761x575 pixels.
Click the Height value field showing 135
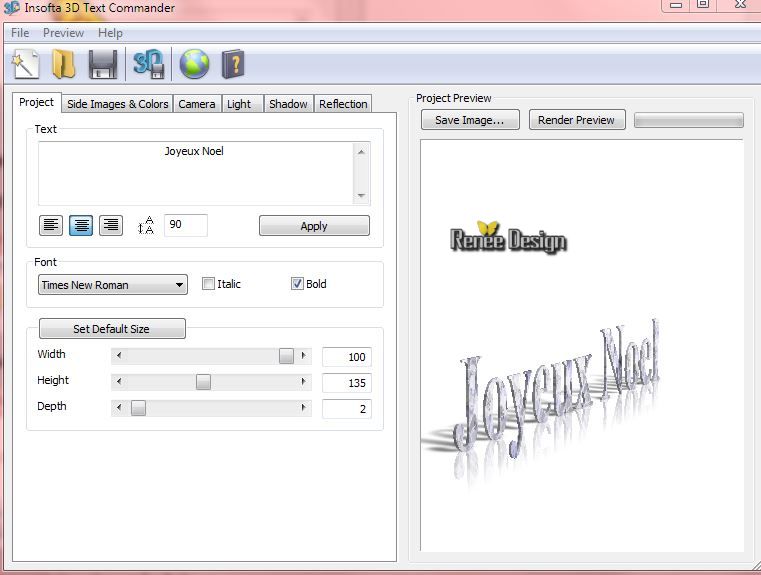[347, 383]
